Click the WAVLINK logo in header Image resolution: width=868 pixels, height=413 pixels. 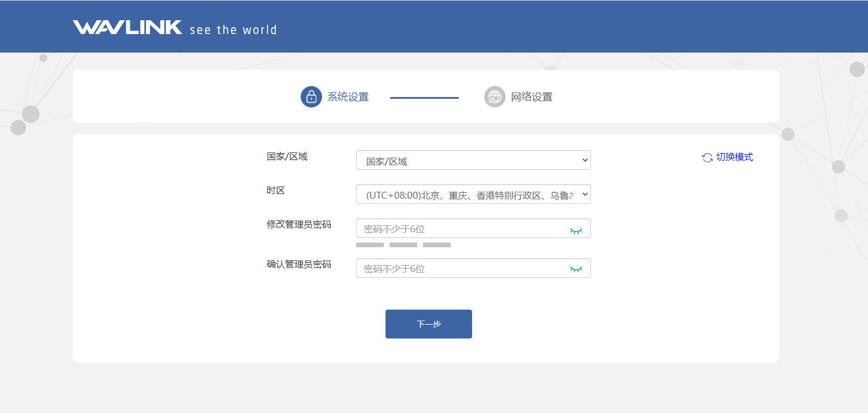click(127, 28)
